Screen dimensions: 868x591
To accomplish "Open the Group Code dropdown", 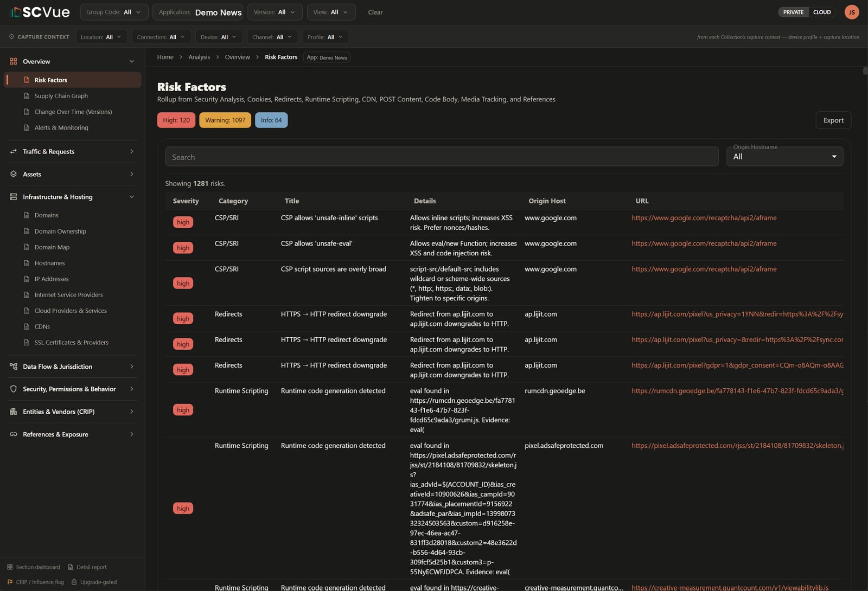I will coord(113,12).
